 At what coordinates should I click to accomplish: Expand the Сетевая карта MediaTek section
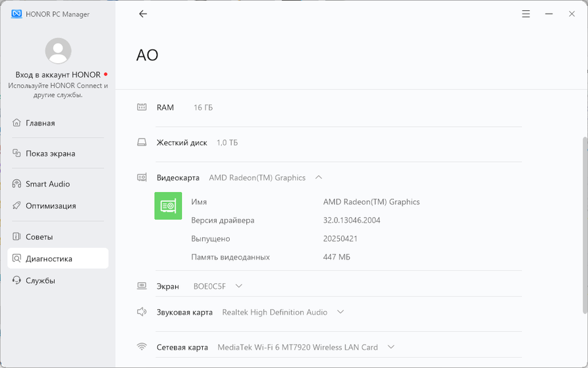click(x=391, y=347)
